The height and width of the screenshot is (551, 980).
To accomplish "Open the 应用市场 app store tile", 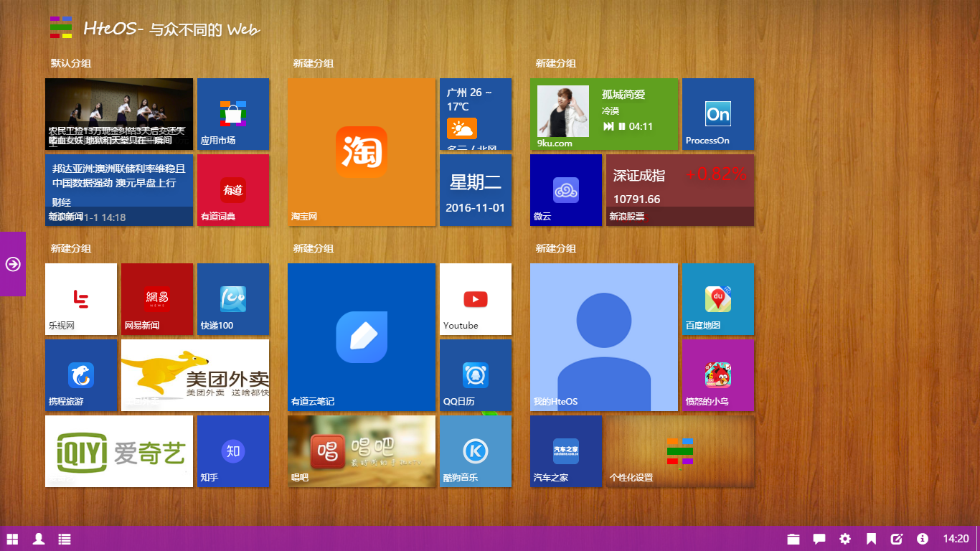I will [x=233, y=114].
